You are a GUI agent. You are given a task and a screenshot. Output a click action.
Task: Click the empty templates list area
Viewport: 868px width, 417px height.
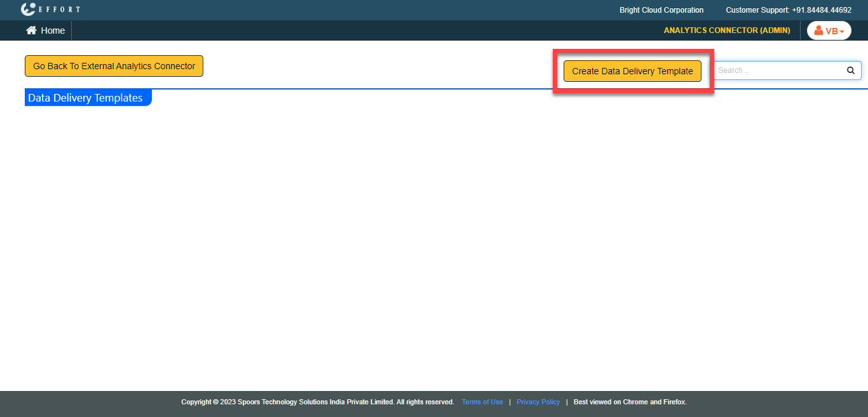pyautogui.click(x=434, y=241)
